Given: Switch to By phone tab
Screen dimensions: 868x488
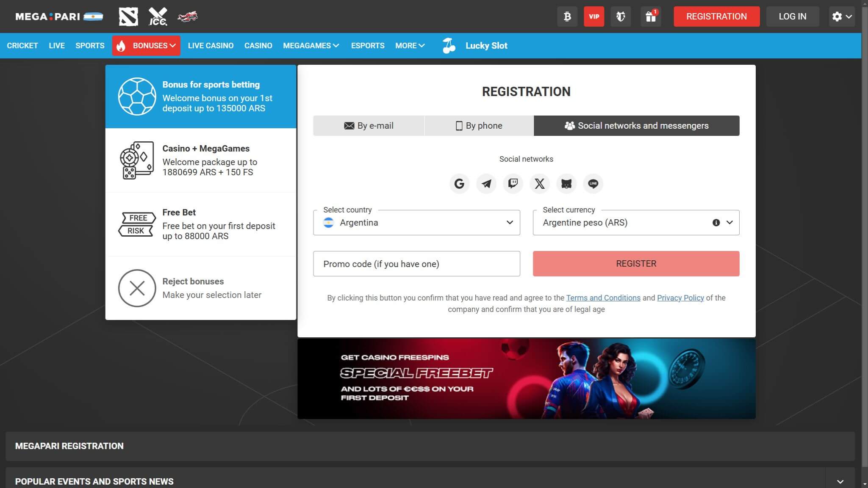Looking at the screenshot, I should click(x=479, y=126).
